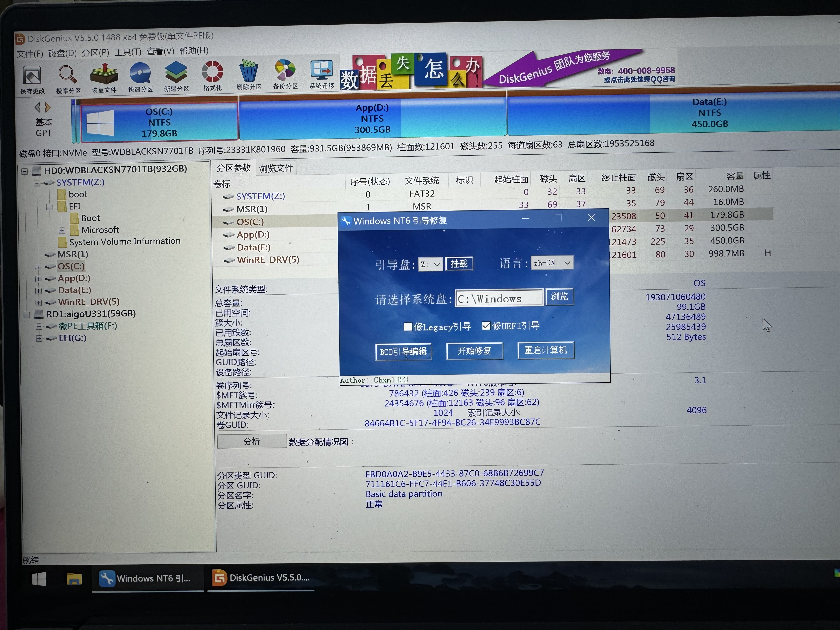Open the 恢复文件 (Recover Files) tool
This screenshot has height=630, width=840.
tap(104, 74)
